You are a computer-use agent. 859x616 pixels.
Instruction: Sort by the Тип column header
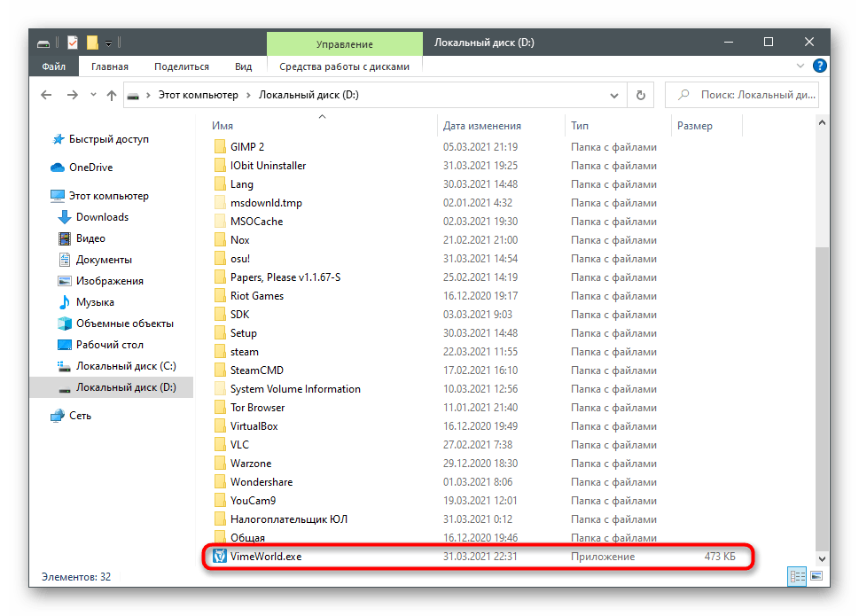(x=580, y=125)
